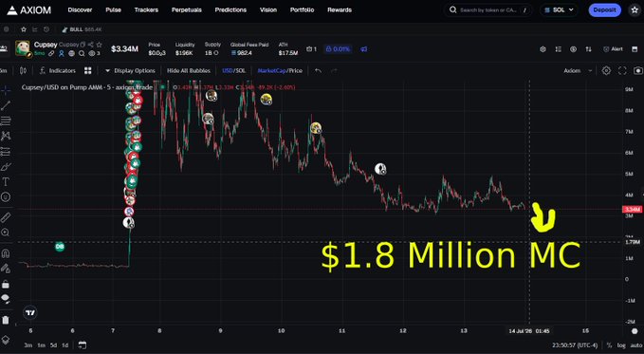
Task: Open the emoji icons tool
Action: pos(6,197)
